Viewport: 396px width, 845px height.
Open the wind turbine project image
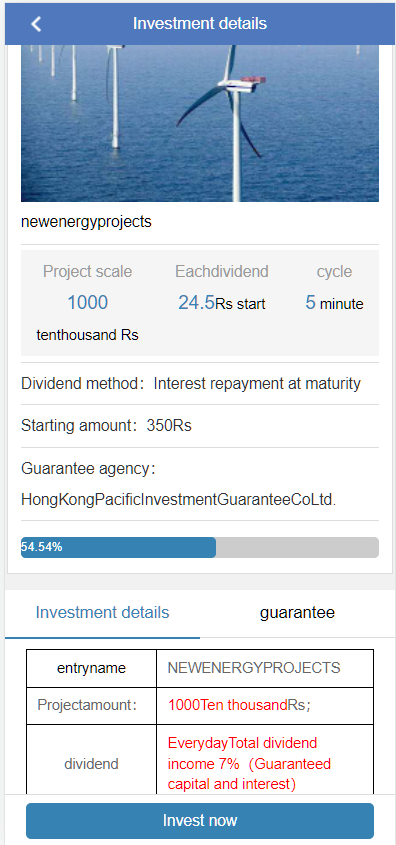(x=200, y=123)
